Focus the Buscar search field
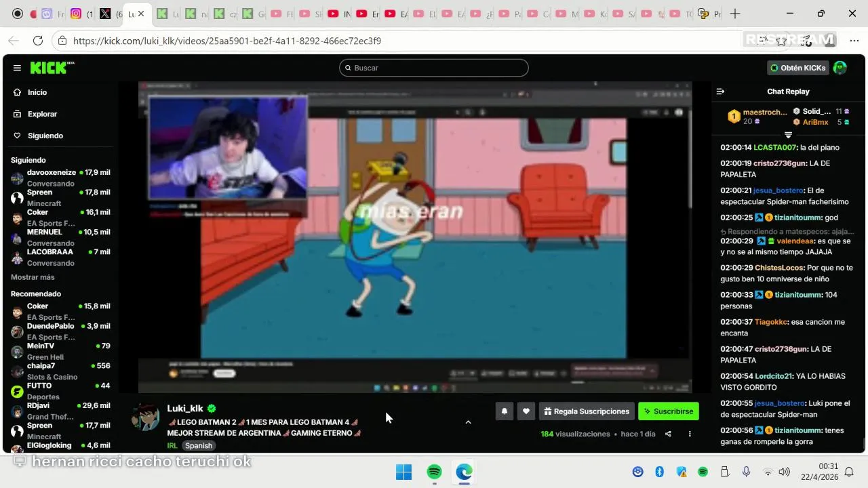The width and height of the screenshot is (868, 488). coord(434,68)
